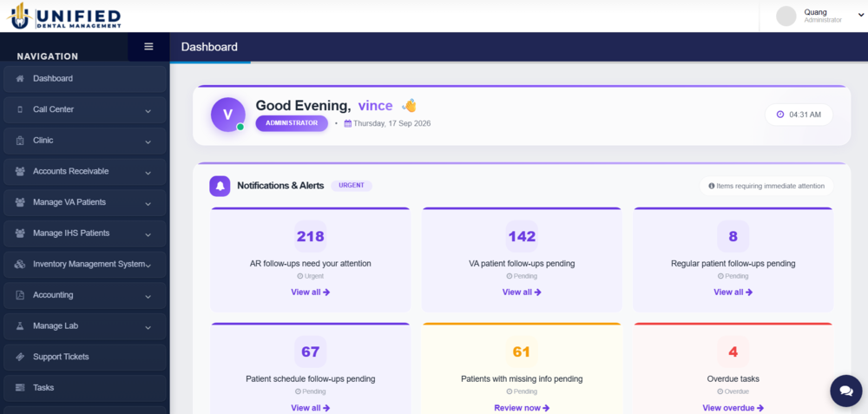Click the Support Tickets ticket icon
Screen dimensions: 868x414
pyautogui.click(x=20, y=357)
